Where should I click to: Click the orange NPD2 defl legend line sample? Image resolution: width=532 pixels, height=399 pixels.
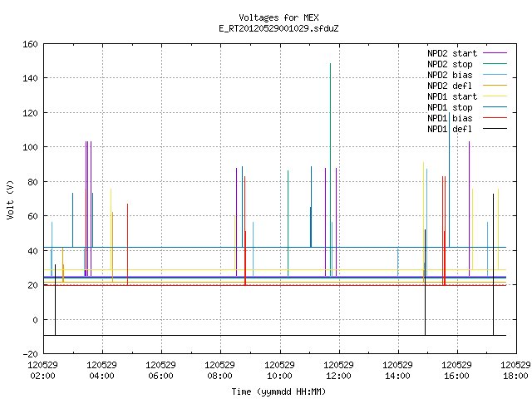click(495, 86)
